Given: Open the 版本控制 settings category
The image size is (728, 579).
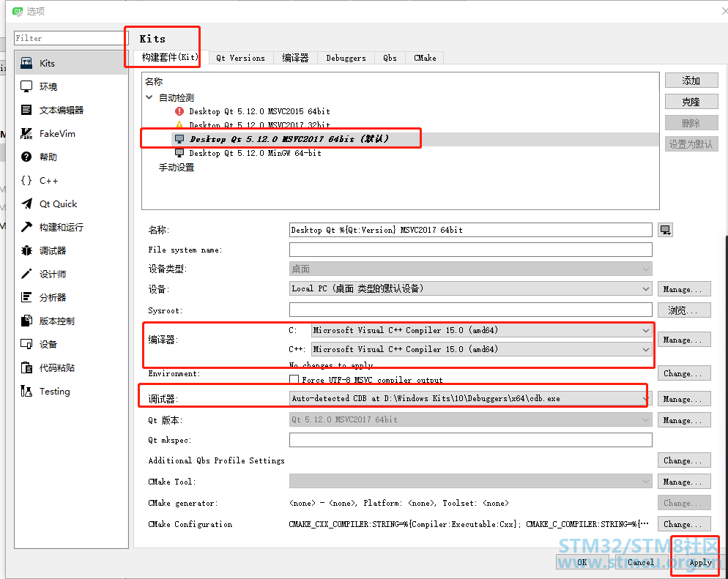Looking at the screenshot, I should [x=56, y=321].
